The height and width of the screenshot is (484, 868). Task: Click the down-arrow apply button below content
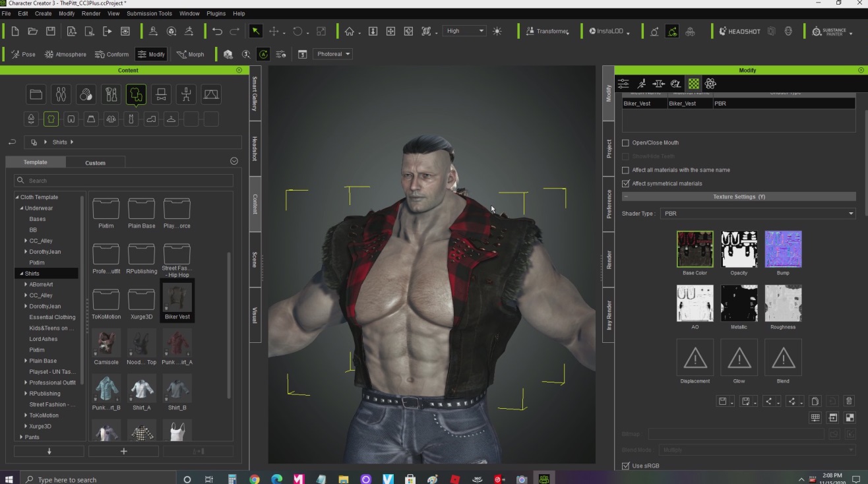(x=49, y=451)
